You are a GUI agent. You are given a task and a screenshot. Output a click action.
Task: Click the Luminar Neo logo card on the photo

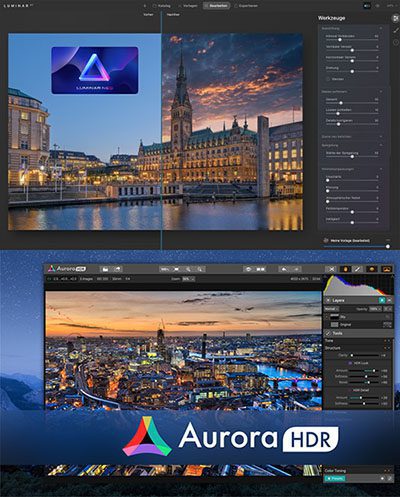tap(95, 70)
